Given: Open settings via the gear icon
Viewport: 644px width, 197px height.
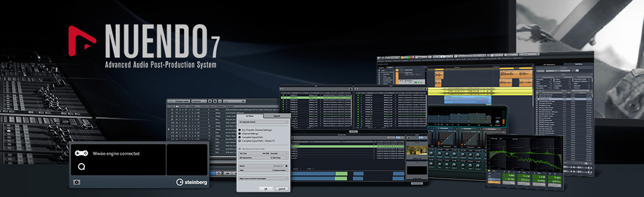Looking at the screenshot, I should tap(77, 183).
